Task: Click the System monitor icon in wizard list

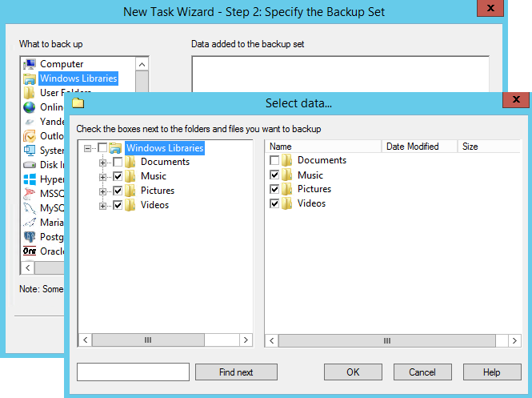Action: point(30,150)
